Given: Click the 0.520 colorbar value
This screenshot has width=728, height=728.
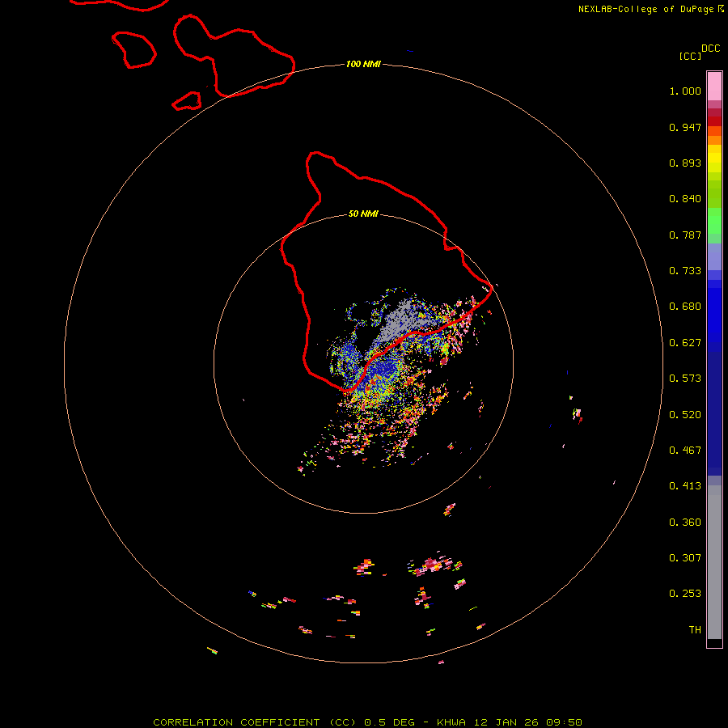Looking at the screenshot, I should [x=685, y=415].
